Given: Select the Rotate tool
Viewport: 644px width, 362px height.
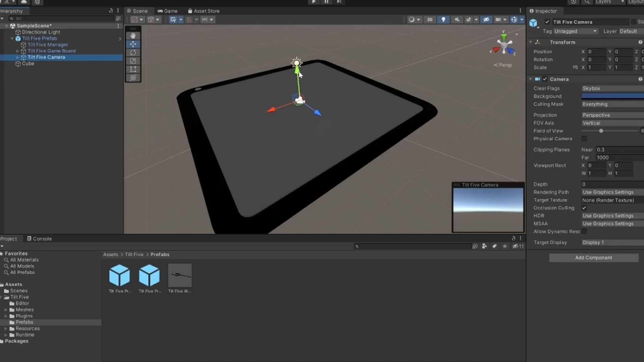Looking at the screenshot, I should tap(133, 52).
